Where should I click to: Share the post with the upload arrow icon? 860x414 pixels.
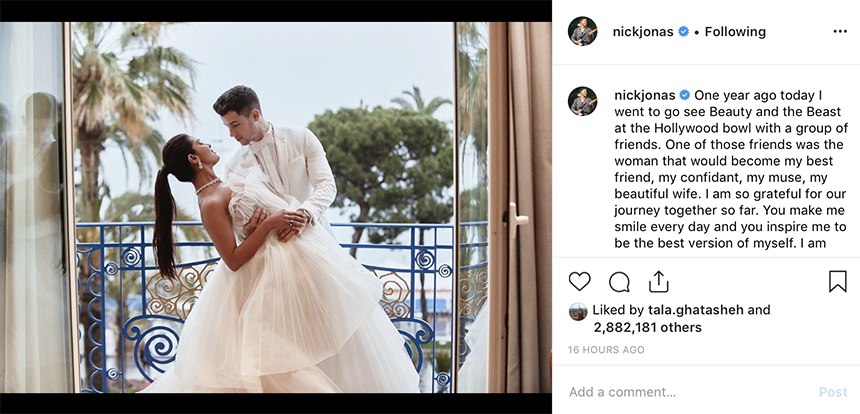point(658,281)
